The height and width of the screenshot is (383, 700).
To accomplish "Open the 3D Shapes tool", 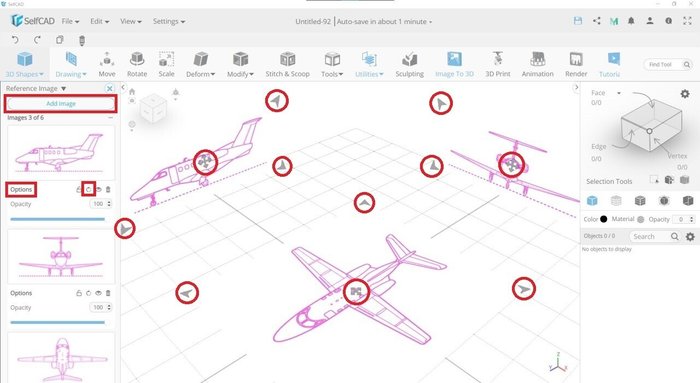I will (x=25, y=65).
